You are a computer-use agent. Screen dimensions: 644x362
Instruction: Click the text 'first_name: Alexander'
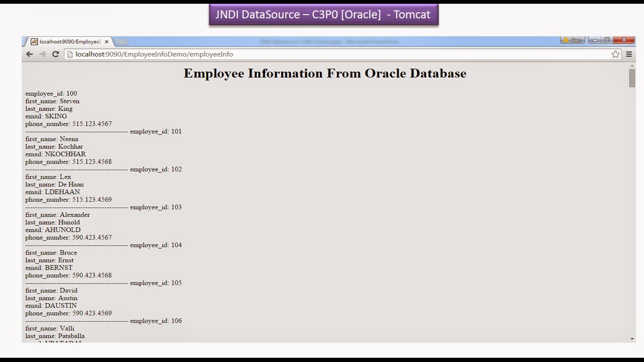click(58, 214)
